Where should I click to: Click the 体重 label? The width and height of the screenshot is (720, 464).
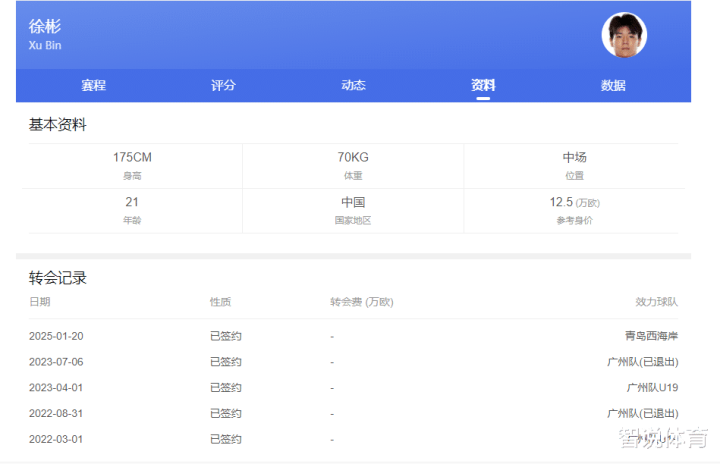click(353, 176)
